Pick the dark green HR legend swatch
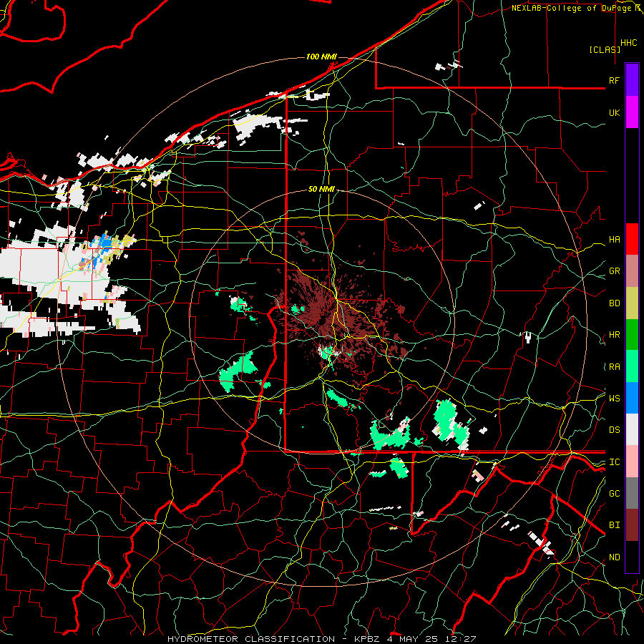 click(x=632, y=335)
